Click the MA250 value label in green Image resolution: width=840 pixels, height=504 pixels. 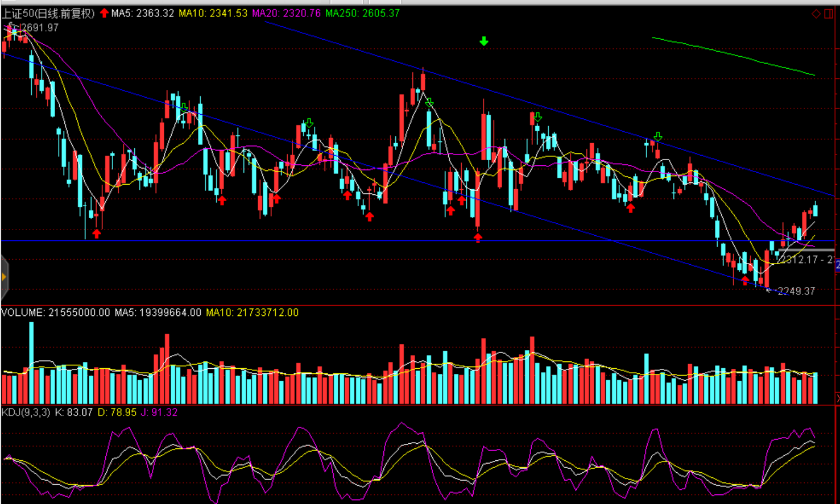(x=362, y=13)
